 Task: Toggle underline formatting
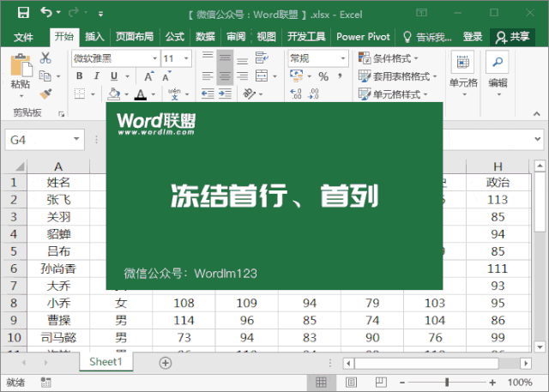click(114, 76)
